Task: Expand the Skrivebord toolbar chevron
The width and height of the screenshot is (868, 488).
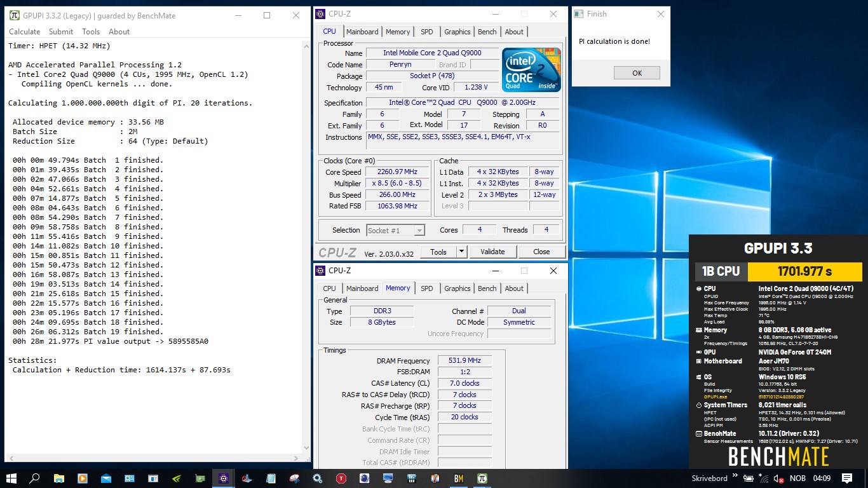Action: pyautogui.click(x=735, y=476)
